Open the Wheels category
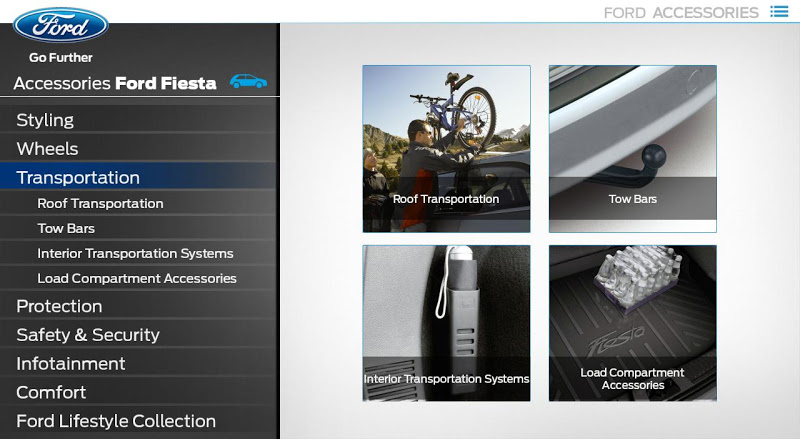The image size is (800, 439). pyautogui.click(x=139, y=149)
